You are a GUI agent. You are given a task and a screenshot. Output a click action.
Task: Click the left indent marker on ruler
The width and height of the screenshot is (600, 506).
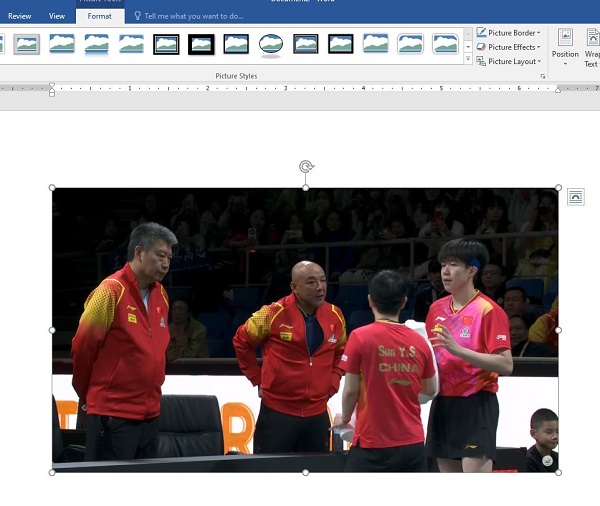pyautogui.click(x=52, y=93)
